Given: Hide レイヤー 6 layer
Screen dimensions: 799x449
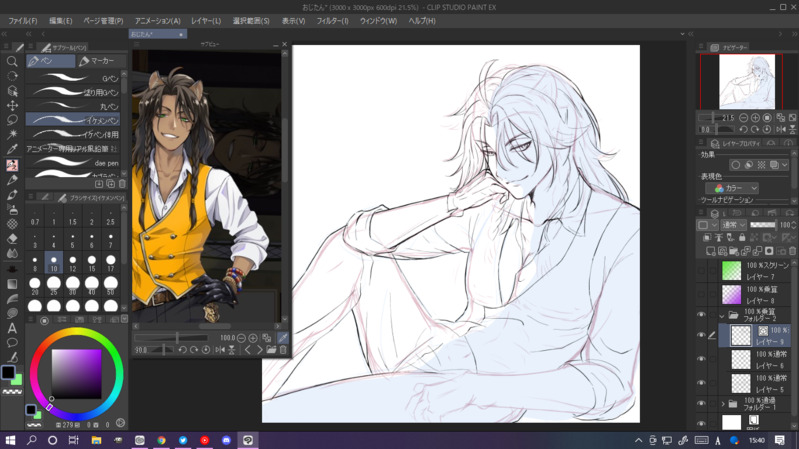Looking at the screenshot, I should [x=701, y=359].
